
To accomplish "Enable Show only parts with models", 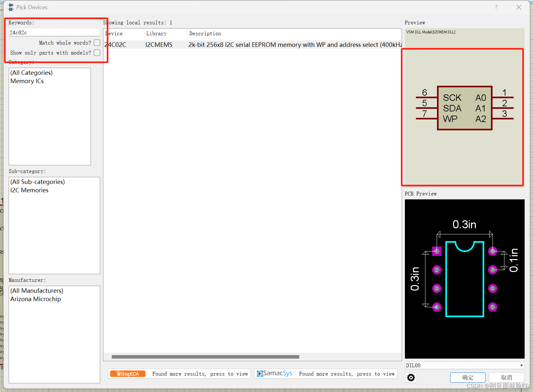I will (97, 53).
